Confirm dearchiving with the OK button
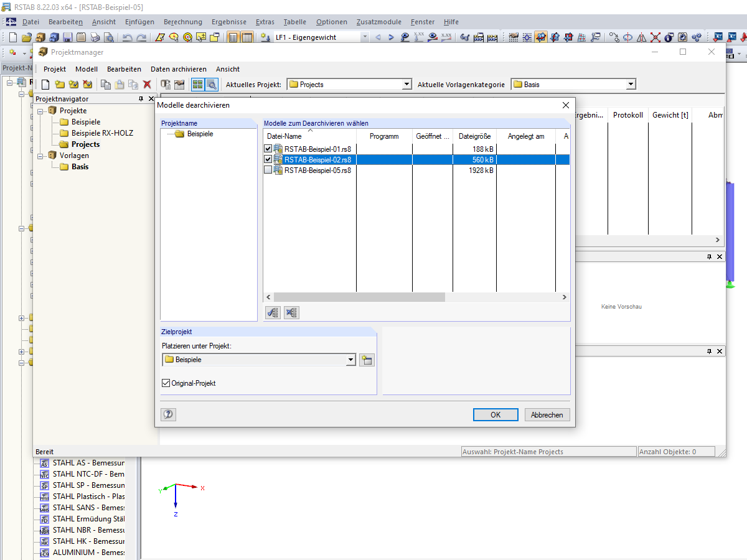Screen dimensions: 747x560 [496, 414]
